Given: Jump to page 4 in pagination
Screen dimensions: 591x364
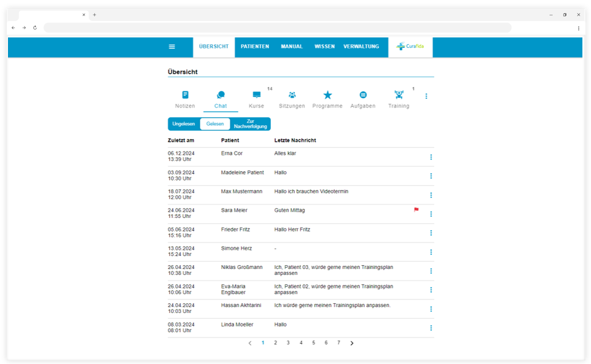Looking at the screenshot, I should click(x=301, y=343).
